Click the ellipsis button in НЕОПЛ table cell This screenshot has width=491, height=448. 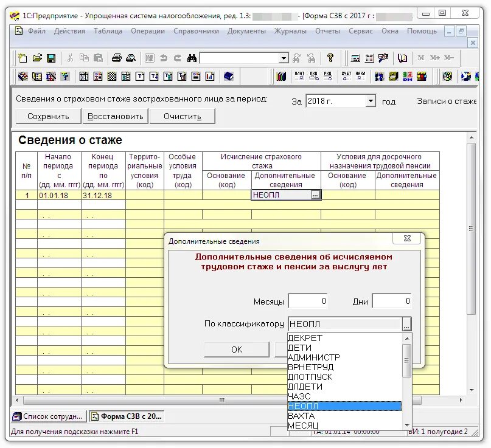pyautogui.click(x=315, y=195)
